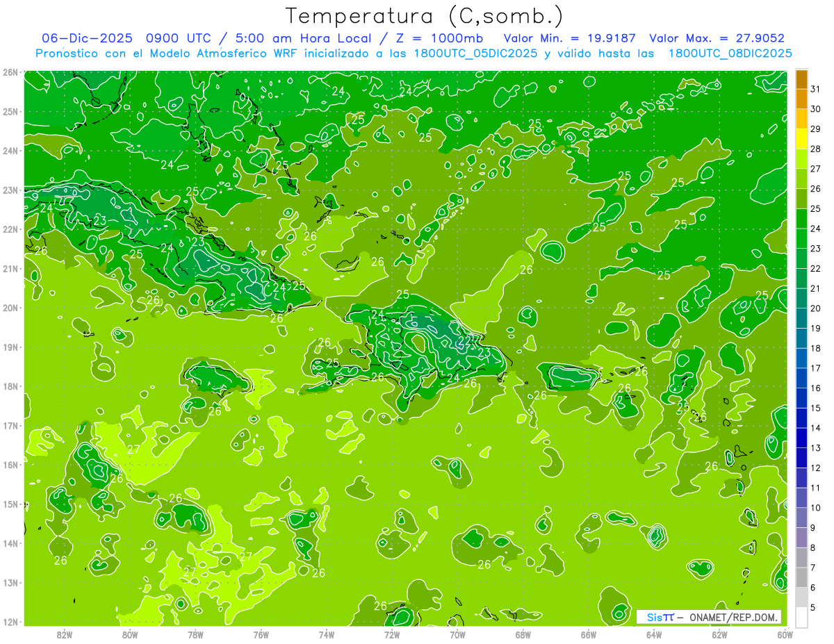The image size is (834, 644).
Task: Click the 20N latitude axis label
Action: (10, 308)
